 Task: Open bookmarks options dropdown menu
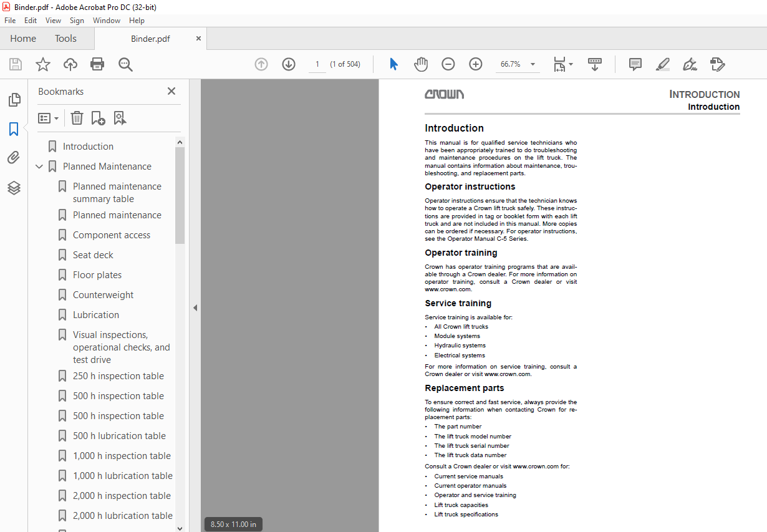(x=49, y=118)
